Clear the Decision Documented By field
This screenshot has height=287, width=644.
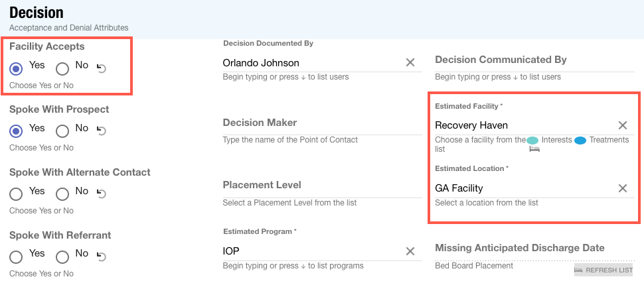410,62
